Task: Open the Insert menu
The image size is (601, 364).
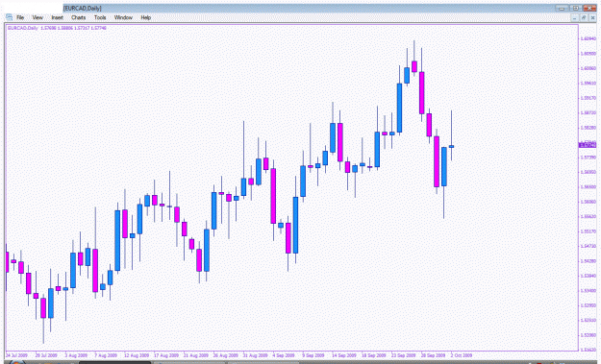Action: click(57, 17)
